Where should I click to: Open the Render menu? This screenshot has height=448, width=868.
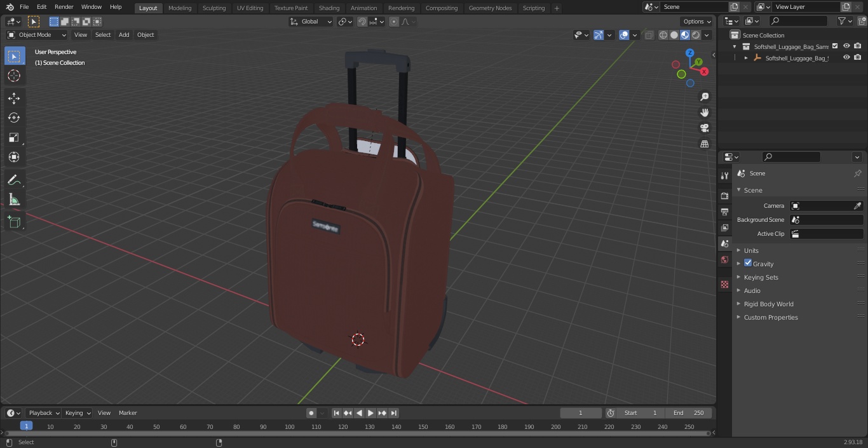(x=64, y=7)
